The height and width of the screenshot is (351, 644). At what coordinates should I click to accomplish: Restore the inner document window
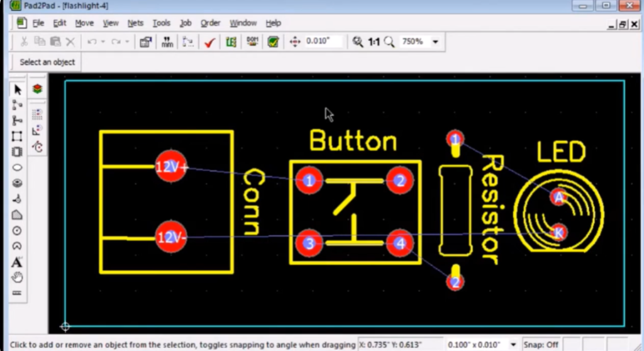[623, 25]
